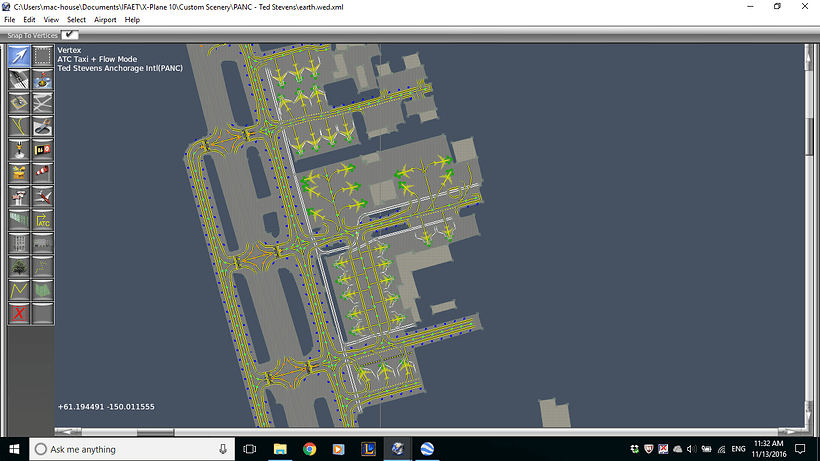Open the View menu
The width and height of the screenshot is (820, 461).
click(51, 20)
